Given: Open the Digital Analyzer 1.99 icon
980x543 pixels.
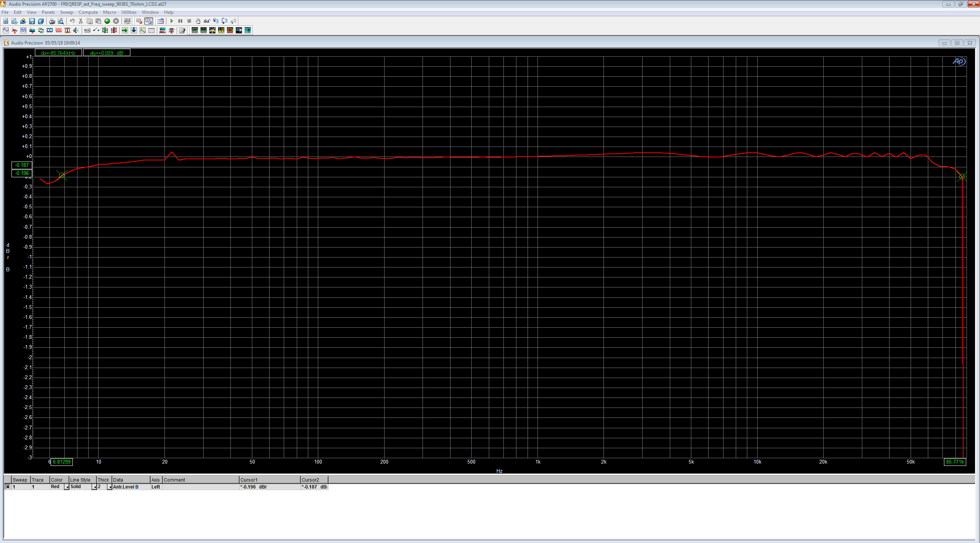Looking at the screenshot, I should (x=32, y=30).
